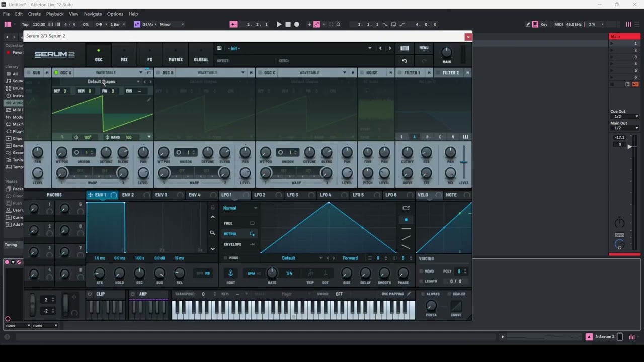The height and width of the screenshot is (362, 644).
Task: Stop playback with transport stop button
Action: [288, 24]
